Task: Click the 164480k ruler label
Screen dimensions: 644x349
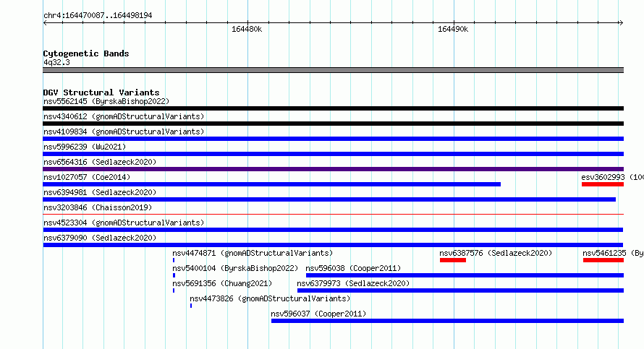Action: click(247, 29)
